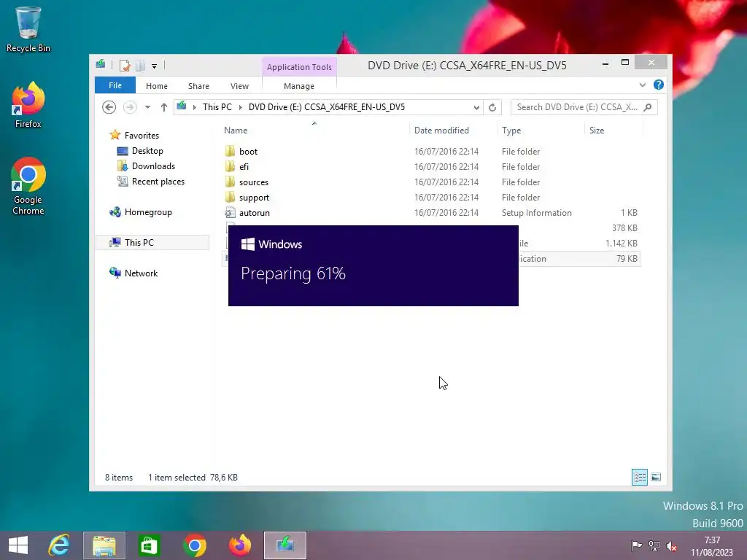
Task: Switch to the Share ribbon tab
Action: coord(198,86)
